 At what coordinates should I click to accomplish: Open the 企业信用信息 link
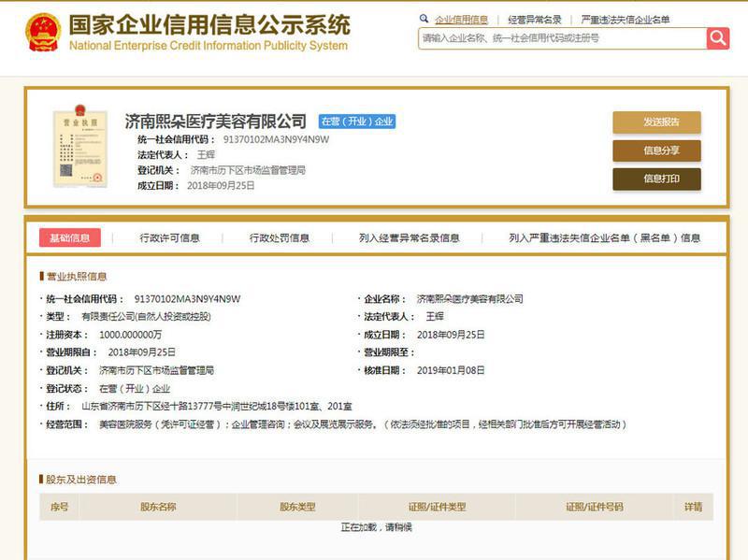[x=461, y=19]
